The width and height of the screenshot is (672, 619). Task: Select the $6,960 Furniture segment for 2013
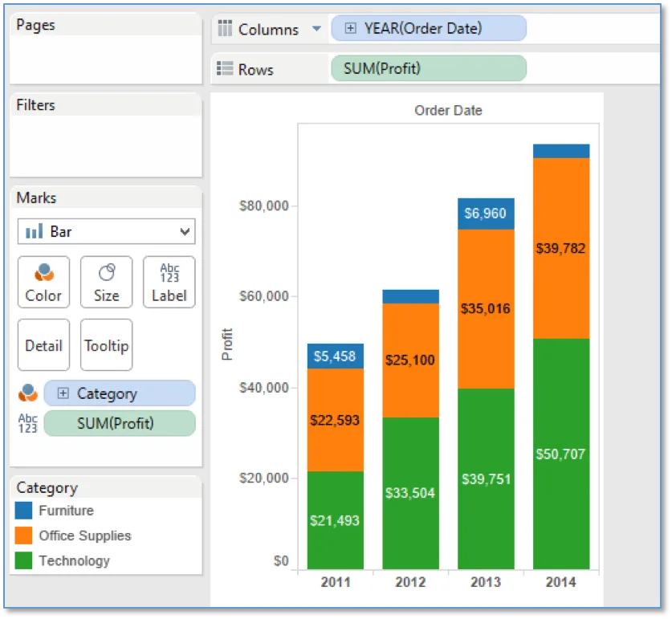[486, 214]
